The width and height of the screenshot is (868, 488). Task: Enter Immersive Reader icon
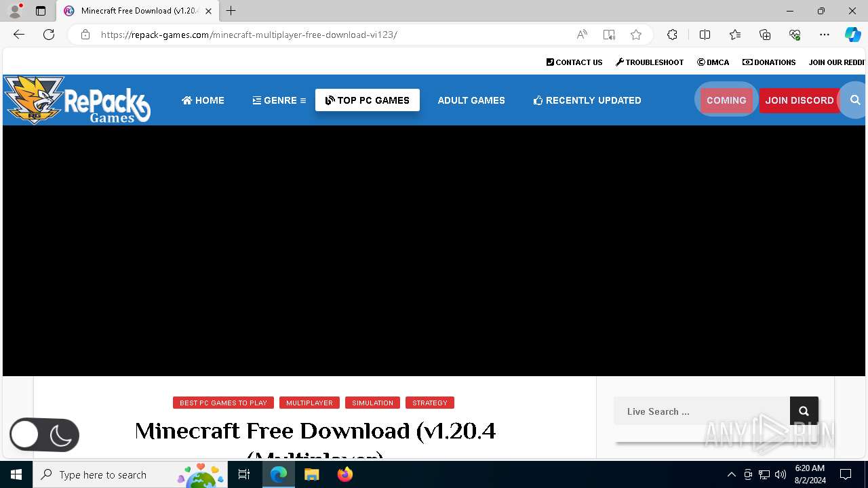[x=609, y=35]
